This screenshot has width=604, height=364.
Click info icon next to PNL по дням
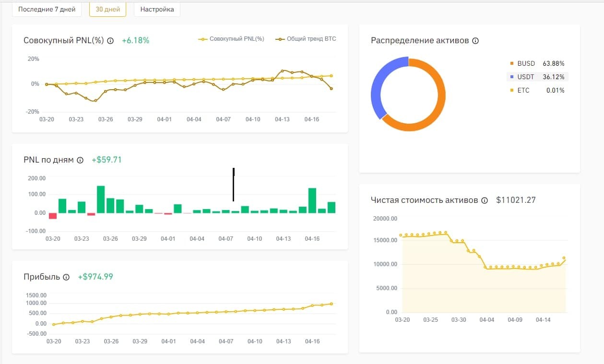click(x=80, y=160)
